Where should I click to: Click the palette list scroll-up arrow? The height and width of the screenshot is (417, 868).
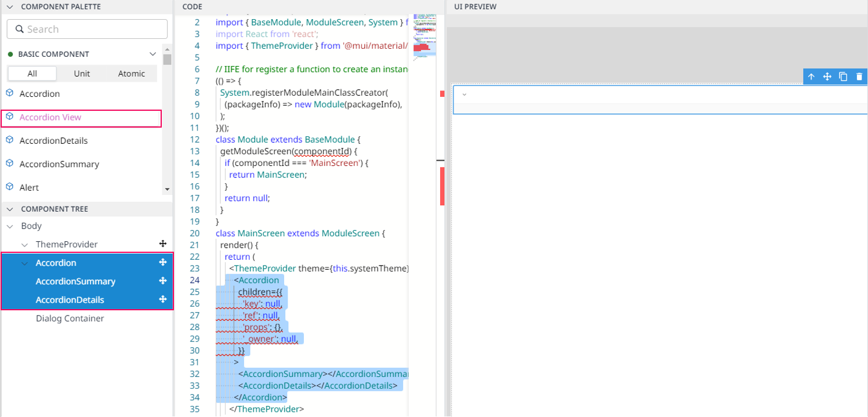tap(167, 49)
